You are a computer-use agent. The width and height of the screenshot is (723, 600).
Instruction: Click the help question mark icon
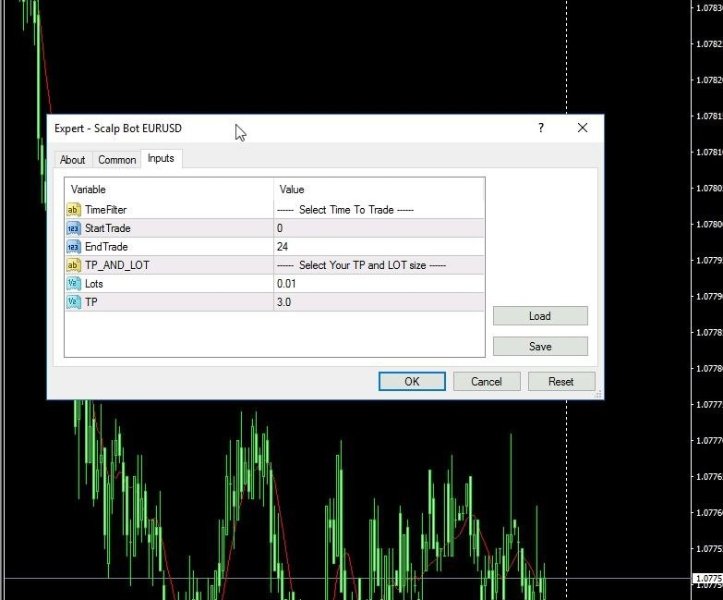tap(541, 128)
